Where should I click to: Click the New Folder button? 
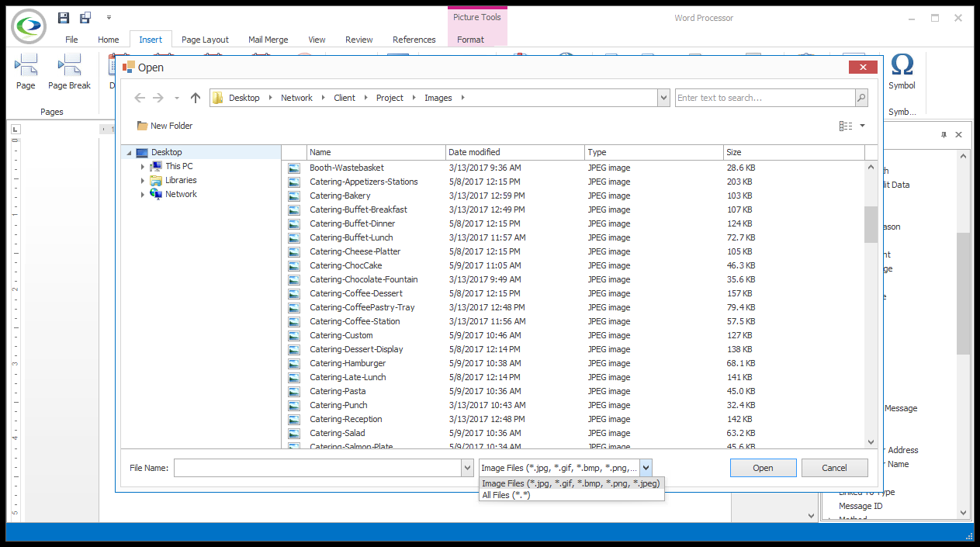click(164, 126)
